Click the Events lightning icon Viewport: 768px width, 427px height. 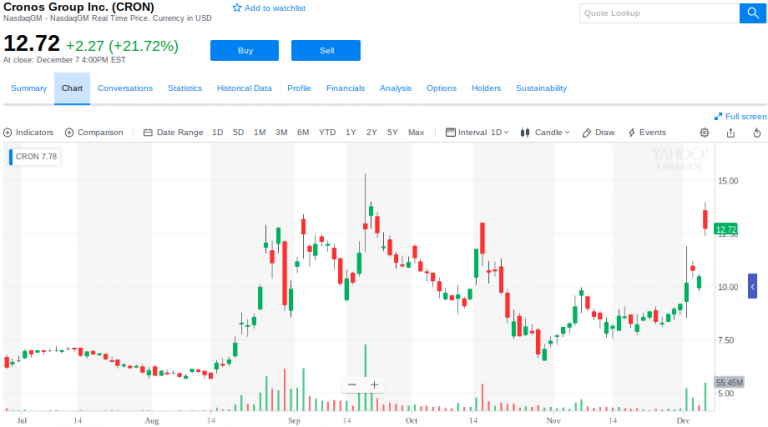click(x=632, y=133)
